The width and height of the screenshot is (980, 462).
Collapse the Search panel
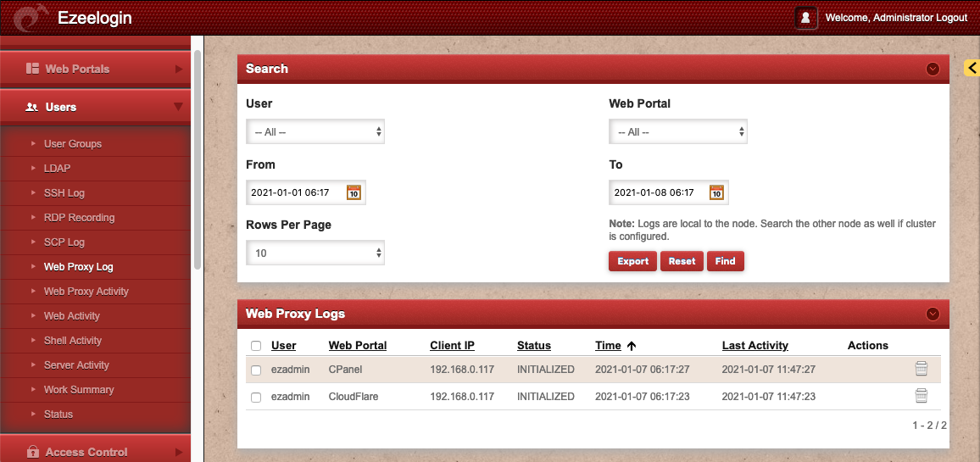click(933, 69)
